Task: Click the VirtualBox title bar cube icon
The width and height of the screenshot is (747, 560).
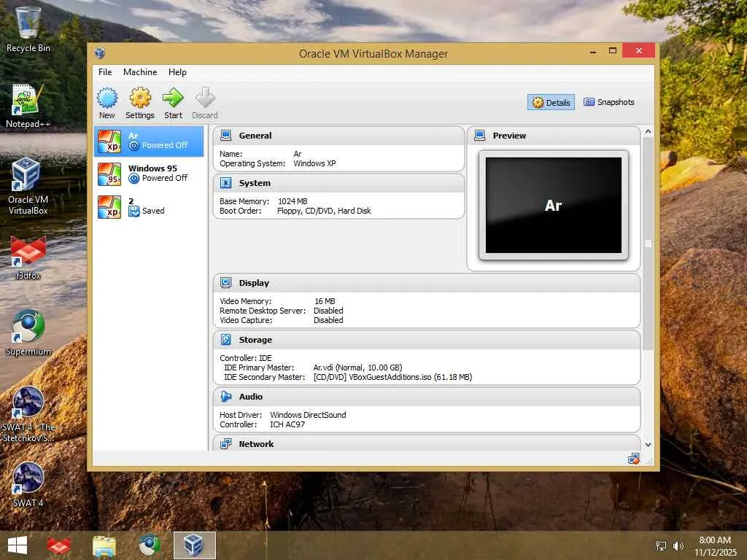Action: coord(99,52)
